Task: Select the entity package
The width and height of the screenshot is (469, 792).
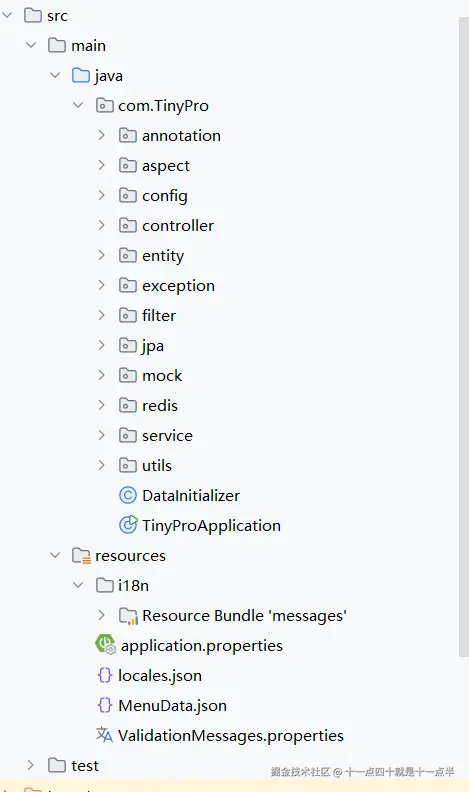Action: pos(151,256)
